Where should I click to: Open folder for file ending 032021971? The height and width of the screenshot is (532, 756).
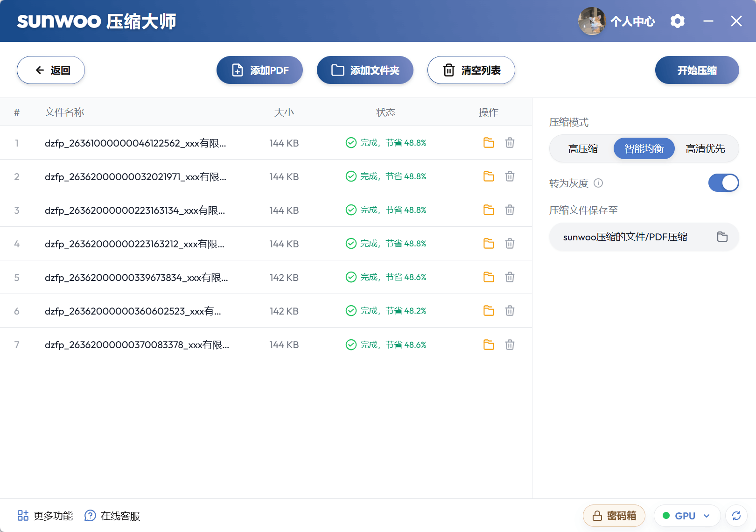pyautogui.click(x=489, y=176)
